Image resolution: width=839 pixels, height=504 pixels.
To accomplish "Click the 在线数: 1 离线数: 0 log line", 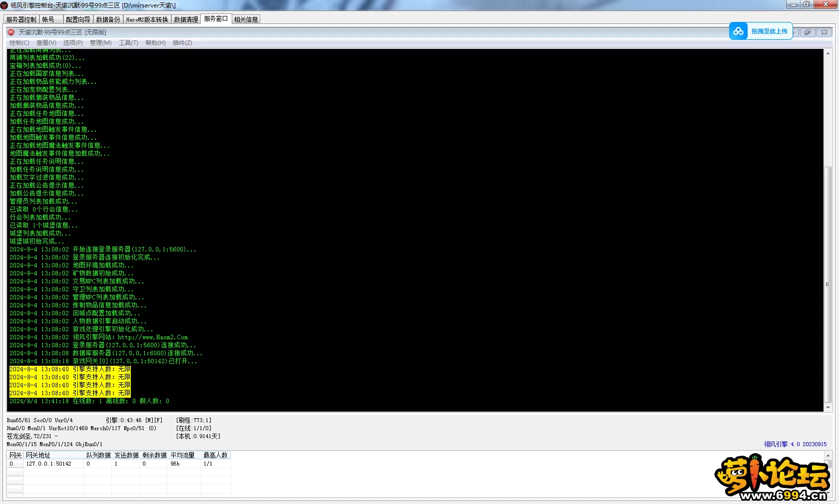I will 89,401.
